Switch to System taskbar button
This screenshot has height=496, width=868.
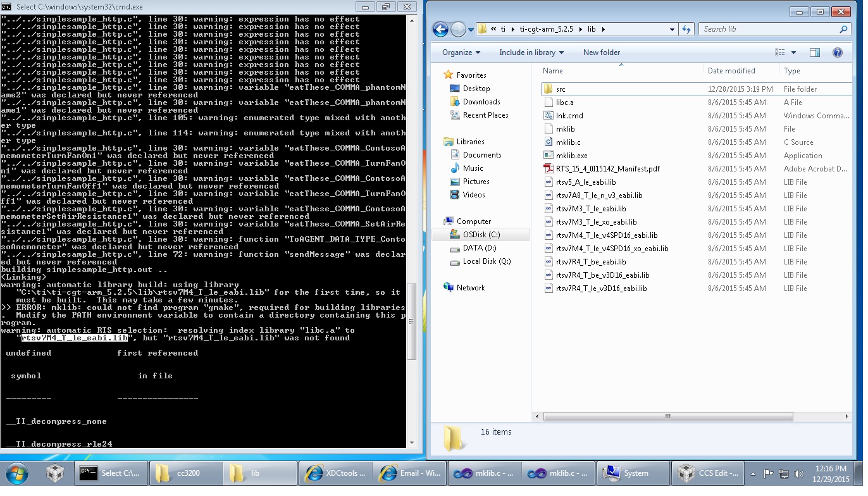(x=633, y=473)
